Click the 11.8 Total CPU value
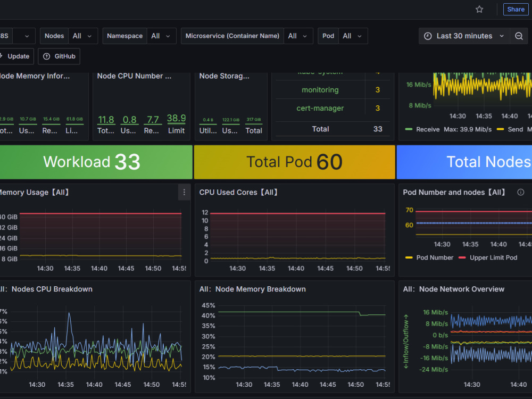This screenshot has width=532, height=399. pos(106,120)
